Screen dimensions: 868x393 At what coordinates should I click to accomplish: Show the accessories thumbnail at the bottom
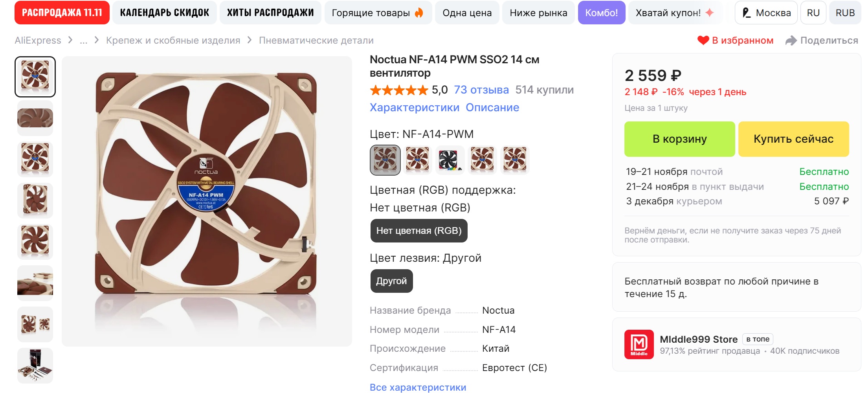point(35,365)
